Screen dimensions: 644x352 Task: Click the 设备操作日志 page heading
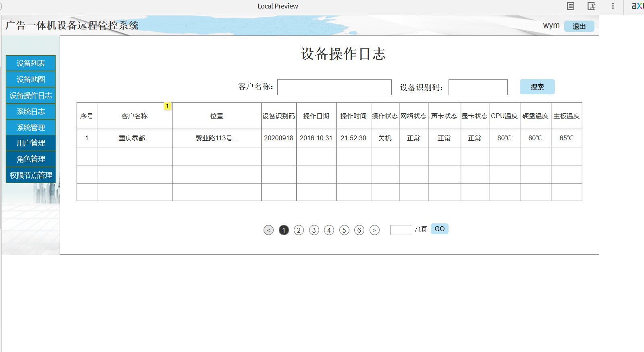pyautogui.click(x=343, y=54)
